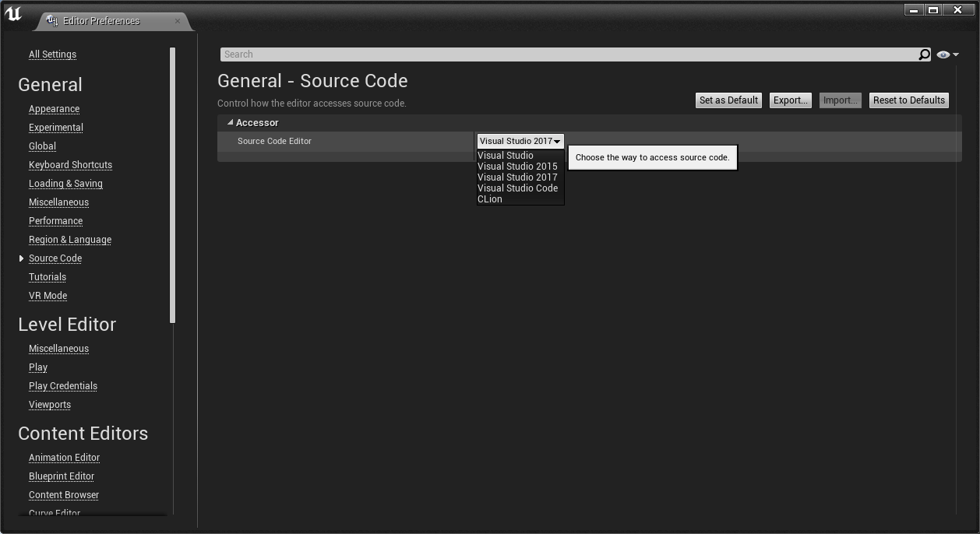Viewport: 980px width, 534px height.
Task: Open Loading & Saving settings
Action: (x=65, y=184)
